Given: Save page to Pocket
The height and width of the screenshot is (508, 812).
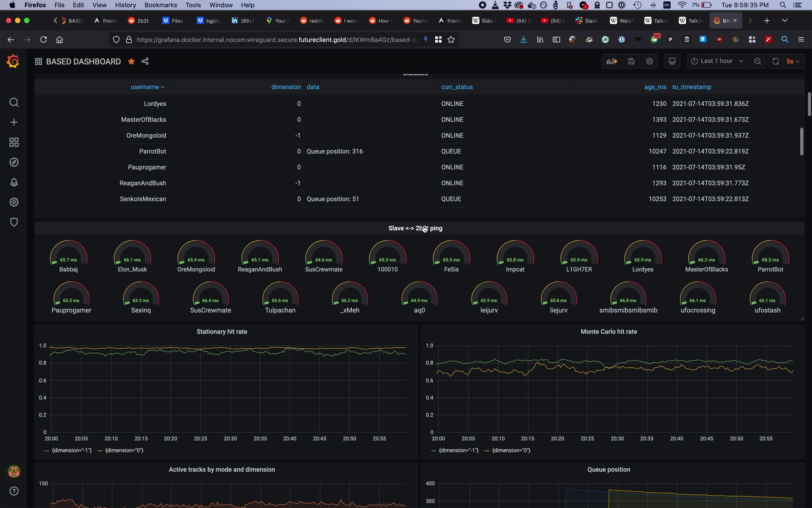Looking at the screenshot, I should 507,40.
